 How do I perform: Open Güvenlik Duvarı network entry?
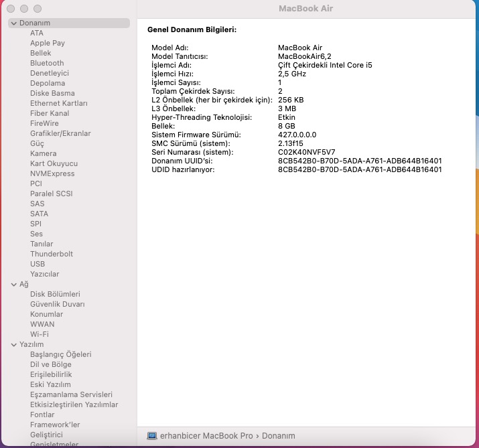(x=57, y=304)
